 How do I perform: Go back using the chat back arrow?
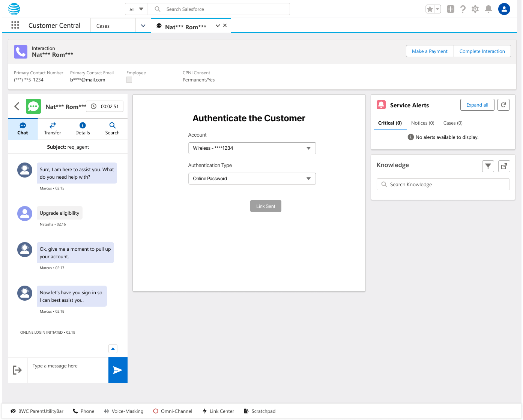click(x=17, y=106)
